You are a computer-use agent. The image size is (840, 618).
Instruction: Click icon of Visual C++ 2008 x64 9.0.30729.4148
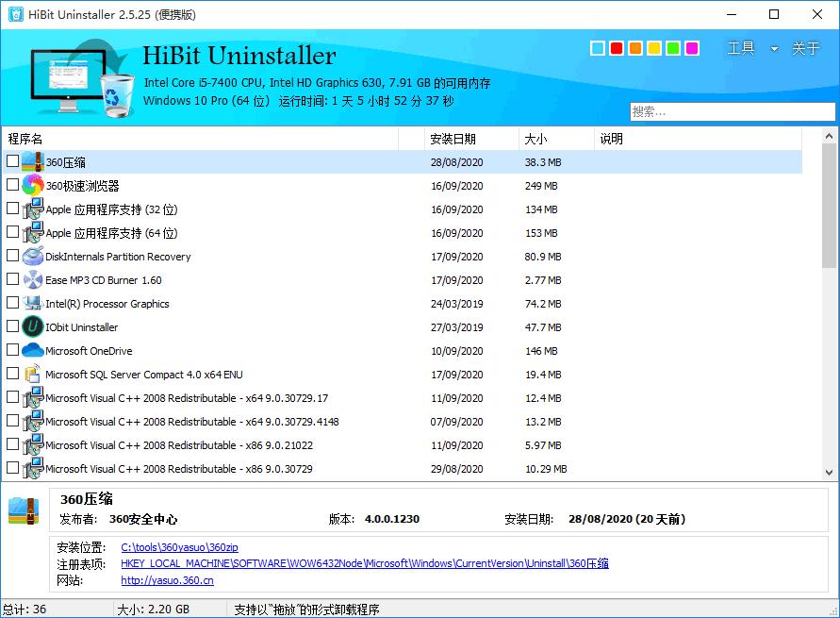click(x=33, y=422)
